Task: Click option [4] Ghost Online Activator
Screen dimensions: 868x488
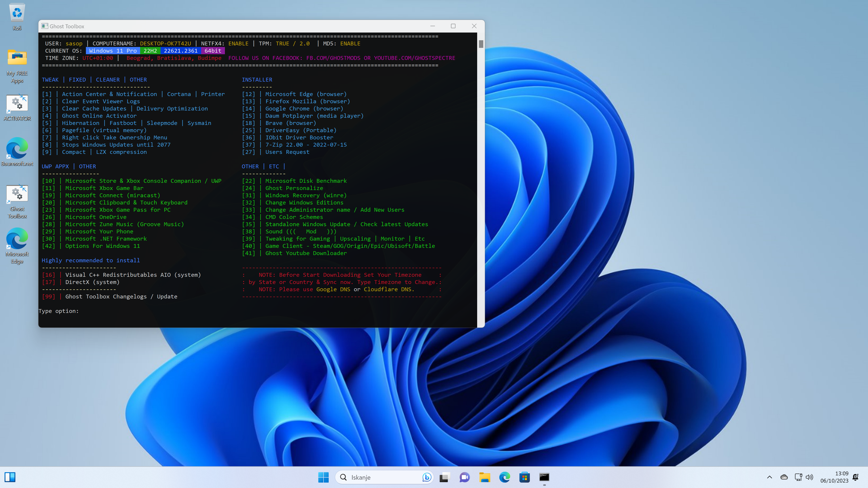Action: click(x=89, y=116)
